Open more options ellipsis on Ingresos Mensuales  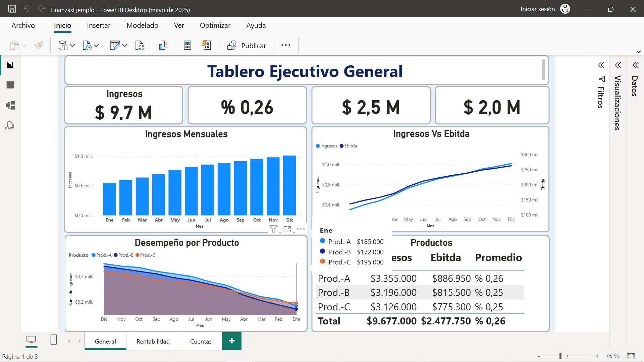click(x=301, y=229)
